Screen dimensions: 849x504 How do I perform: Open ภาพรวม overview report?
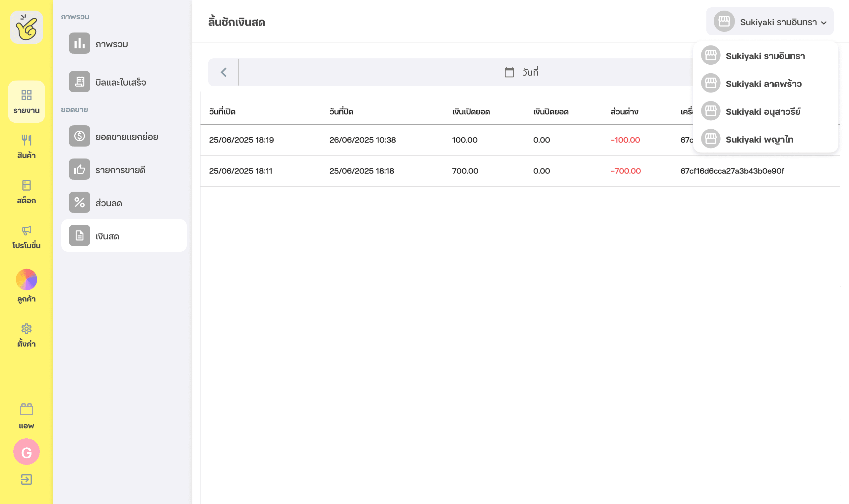(124, 43)
